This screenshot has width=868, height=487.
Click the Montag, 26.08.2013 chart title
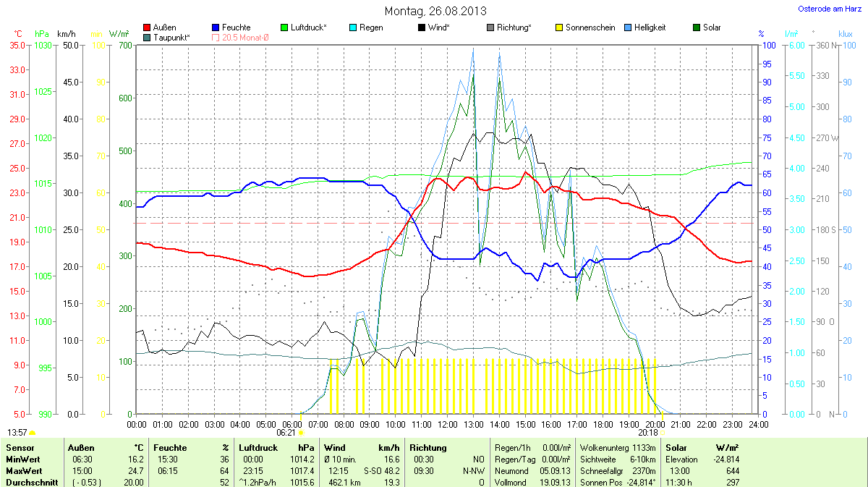[x=435, y=11]
